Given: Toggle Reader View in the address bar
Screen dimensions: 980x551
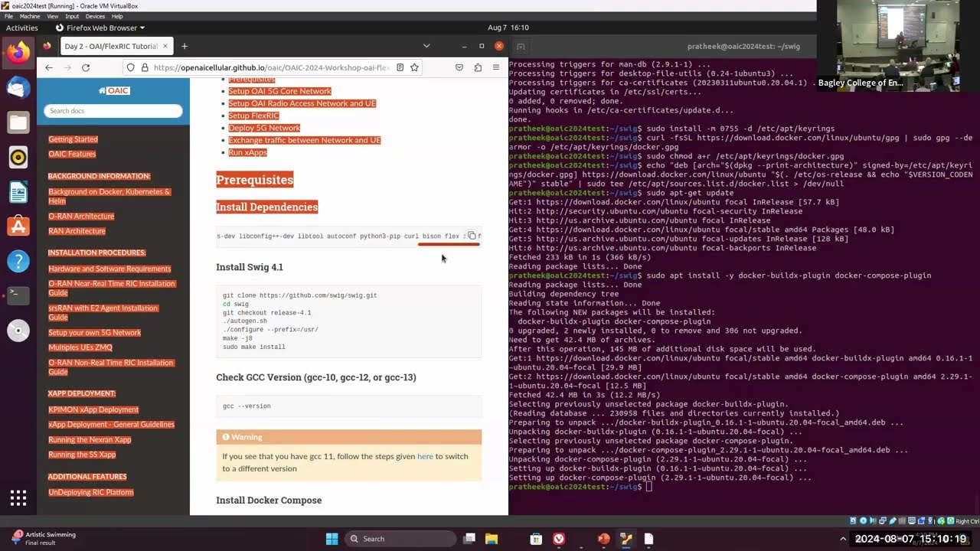Looking at the screenshot, I should (400, 67).
